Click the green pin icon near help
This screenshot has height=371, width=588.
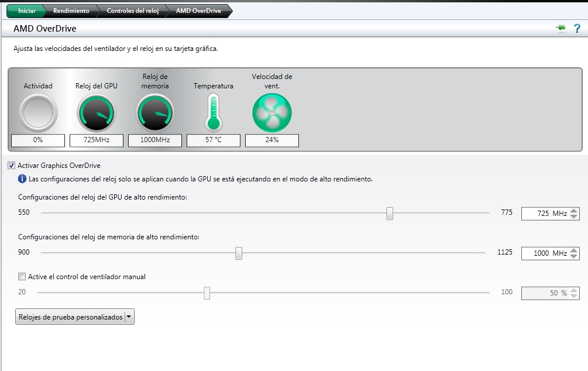561,28
